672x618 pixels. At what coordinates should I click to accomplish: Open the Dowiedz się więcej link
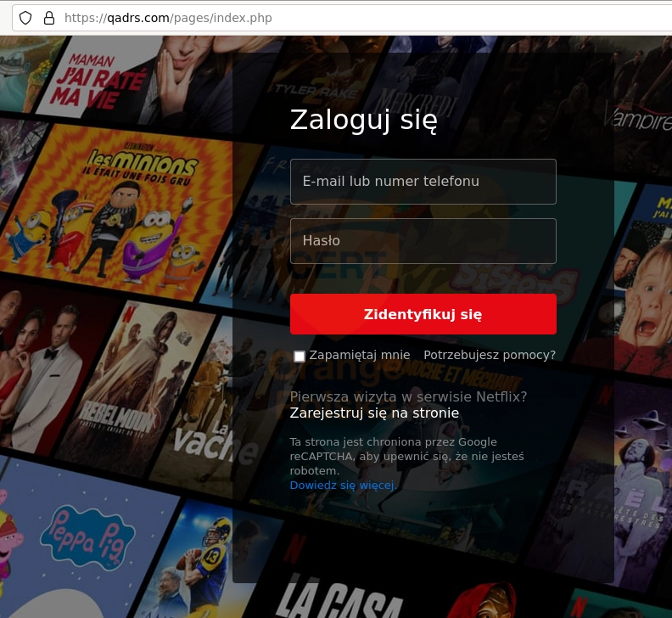pyautogui.click(x=344, y=485)
